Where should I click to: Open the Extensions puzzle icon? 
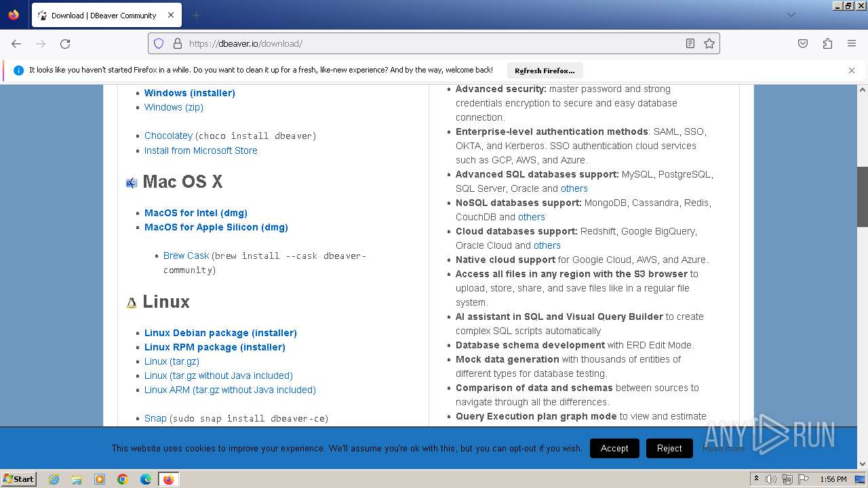point(827,43)
